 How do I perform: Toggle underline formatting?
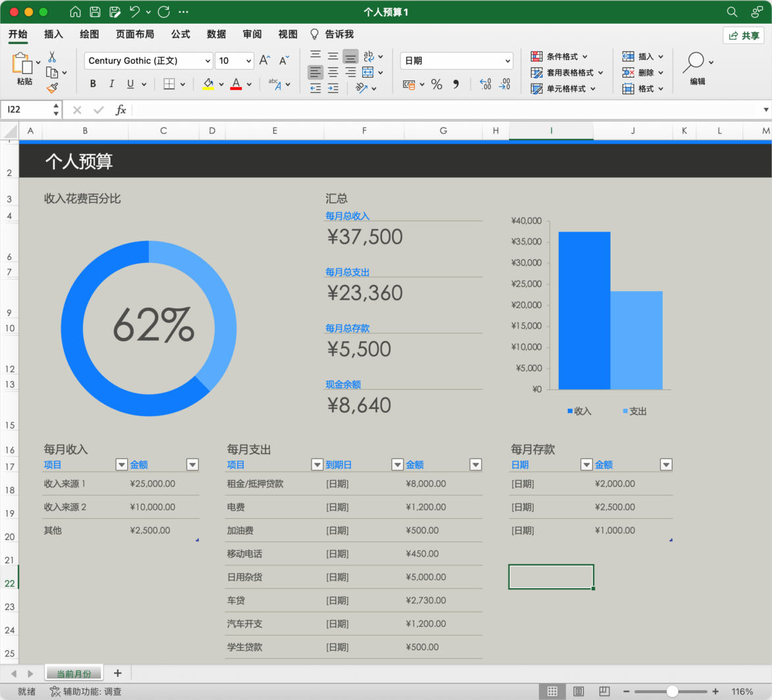(130, 84)
